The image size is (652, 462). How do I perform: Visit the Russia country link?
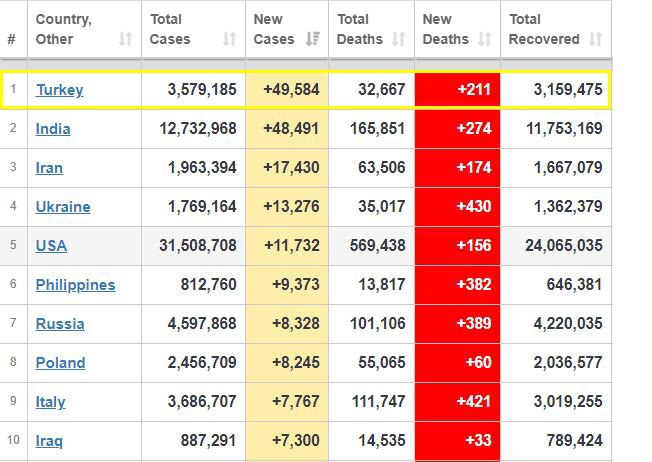point(60,324)
